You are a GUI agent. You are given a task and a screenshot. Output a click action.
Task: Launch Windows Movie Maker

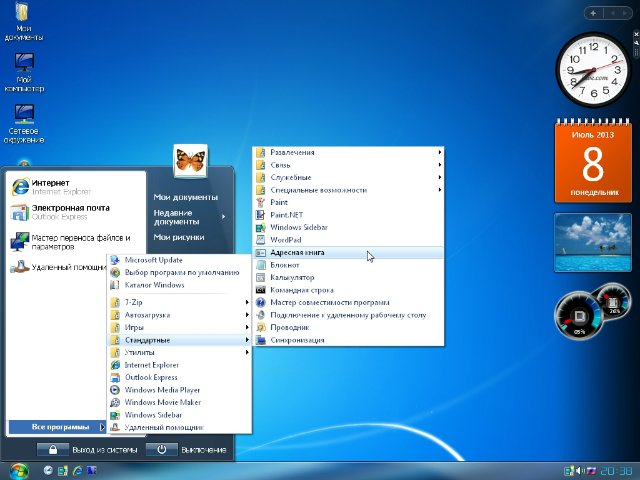(164, 402)
